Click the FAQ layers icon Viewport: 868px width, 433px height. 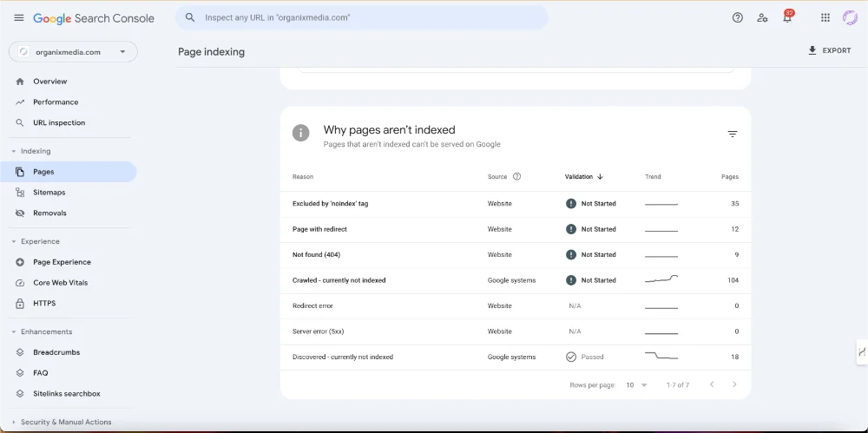tap(20, 372)
